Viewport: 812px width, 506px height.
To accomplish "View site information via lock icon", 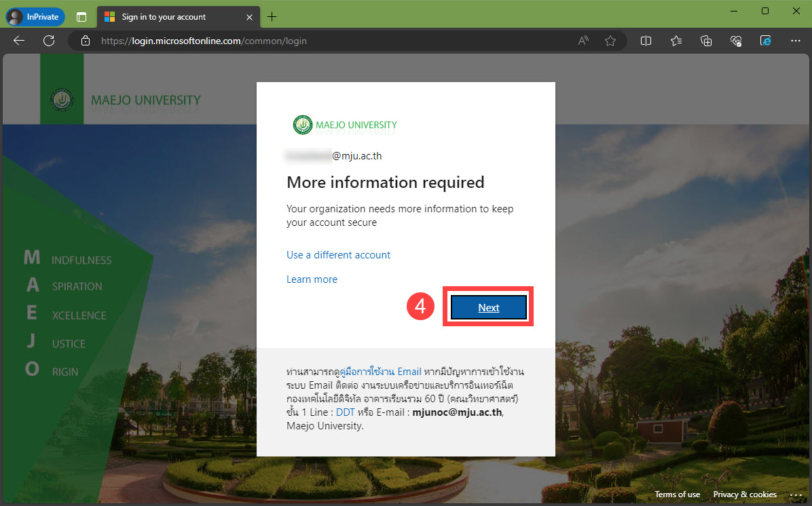I will 86,41.
